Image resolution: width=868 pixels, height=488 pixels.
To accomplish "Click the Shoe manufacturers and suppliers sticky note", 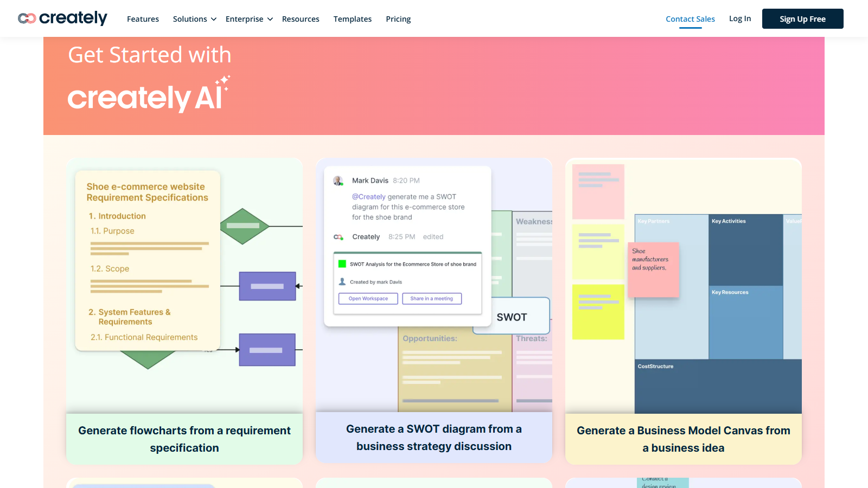I will pyautogui.click(x=653, y=269).
